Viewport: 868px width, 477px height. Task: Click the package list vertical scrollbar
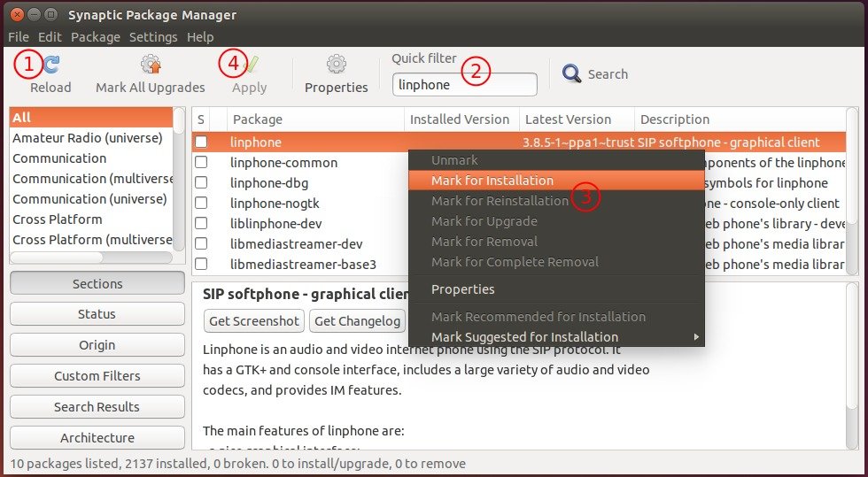pyautogui.click(x=852, y=191)
